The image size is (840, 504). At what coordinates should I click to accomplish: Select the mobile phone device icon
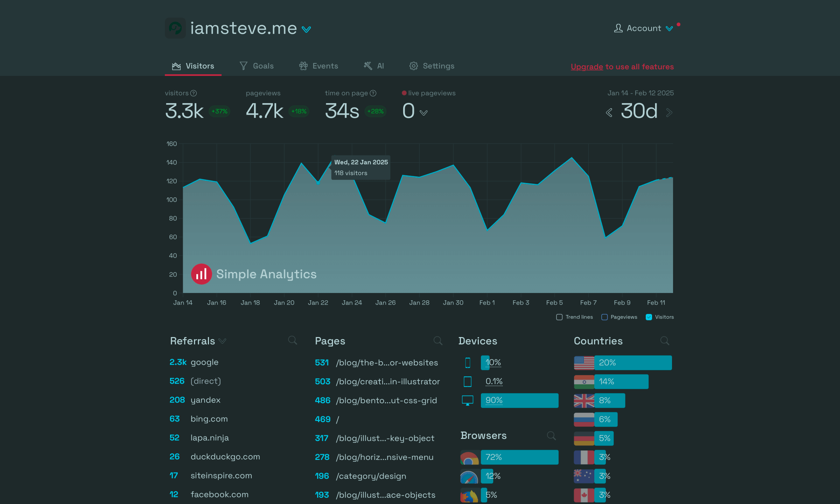468,363
